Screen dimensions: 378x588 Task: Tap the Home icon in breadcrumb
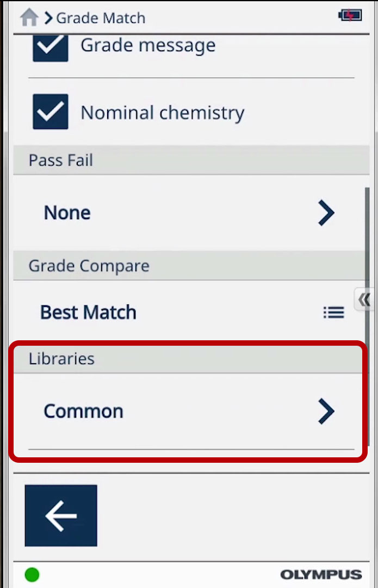tap(29, 17)
